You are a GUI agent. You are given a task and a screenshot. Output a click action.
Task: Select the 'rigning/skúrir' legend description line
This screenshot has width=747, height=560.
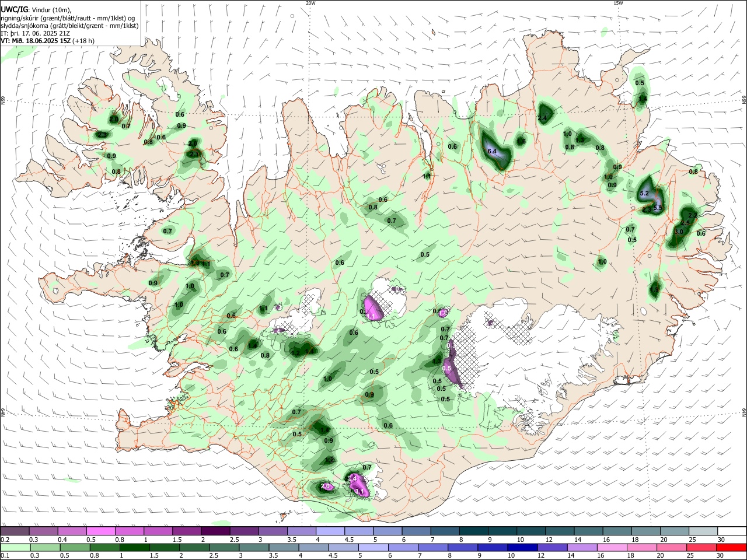click(x=68, y=18)
